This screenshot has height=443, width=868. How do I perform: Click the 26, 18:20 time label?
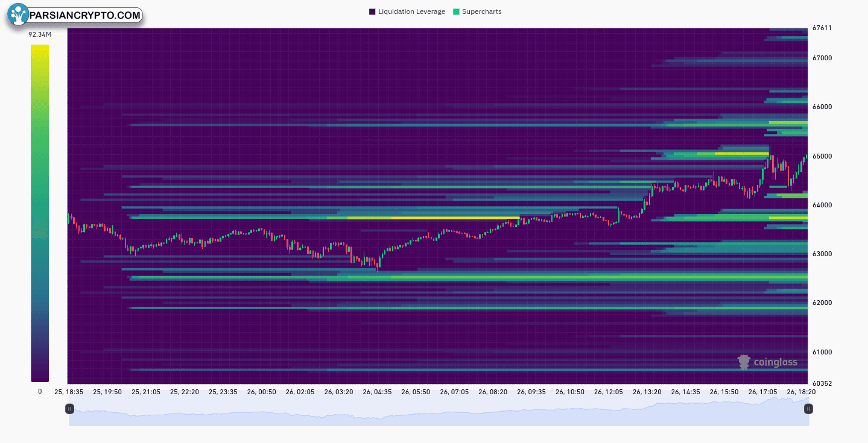802,392
